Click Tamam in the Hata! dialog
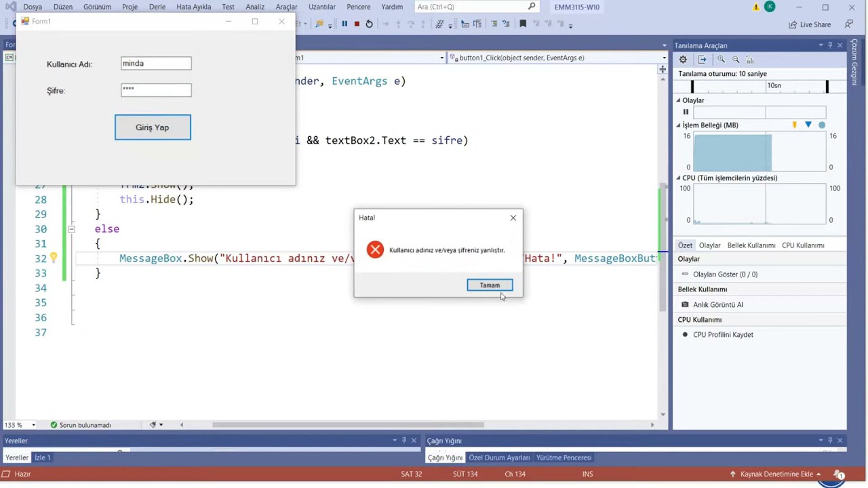The image size is (868, 488). (x=490, y=285)
